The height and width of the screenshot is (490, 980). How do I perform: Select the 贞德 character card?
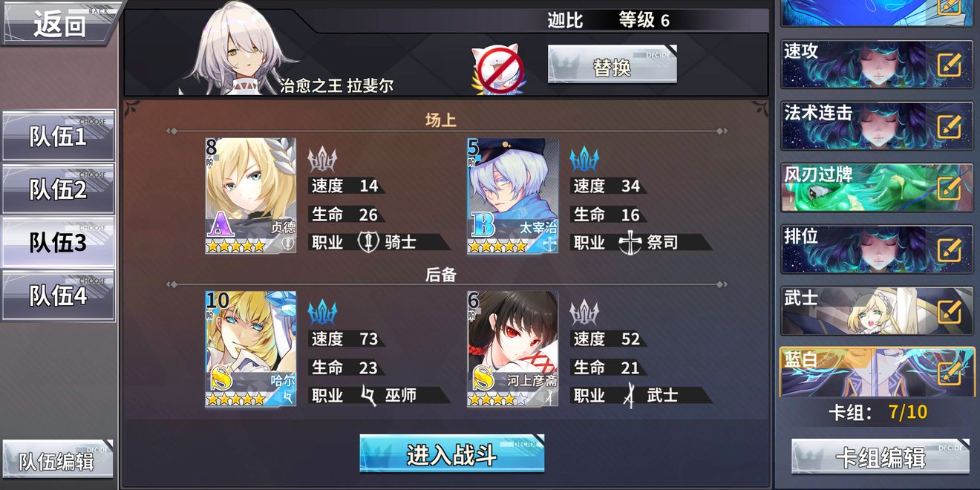(250, 196)
